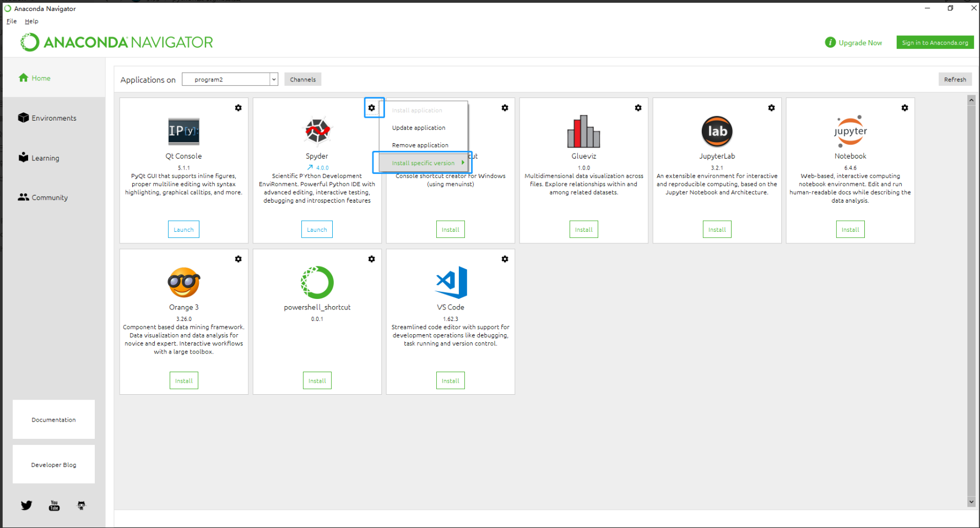
Task: Open gear menu on the Orange 3 card
Action: (x=238, y=259)
